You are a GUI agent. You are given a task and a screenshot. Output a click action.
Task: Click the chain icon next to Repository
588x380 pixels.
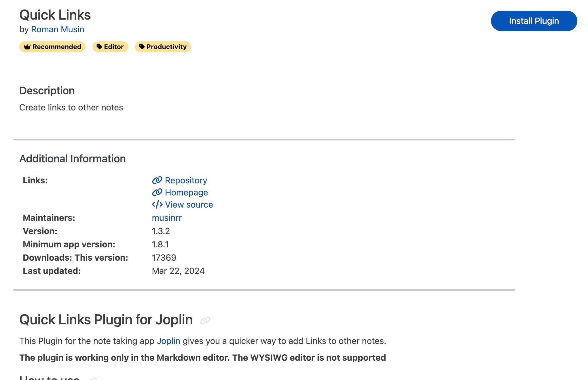coord(157,180)
